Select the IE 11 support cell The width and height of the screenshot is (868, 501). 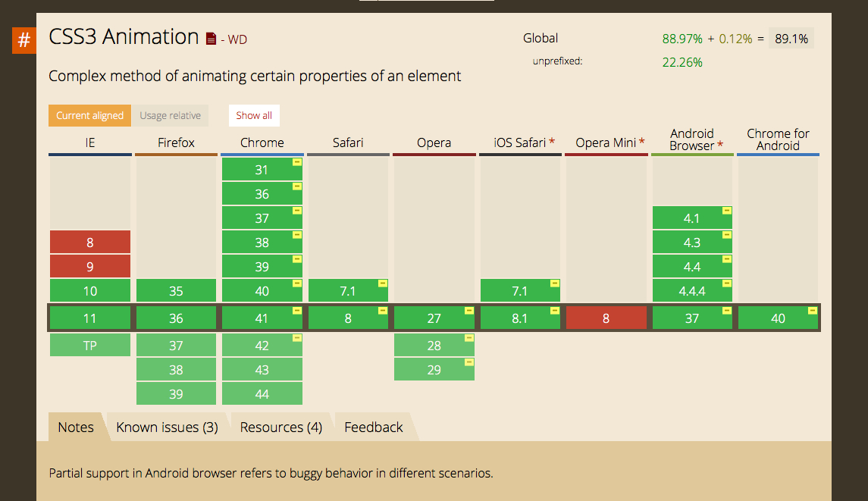(89, 318)
